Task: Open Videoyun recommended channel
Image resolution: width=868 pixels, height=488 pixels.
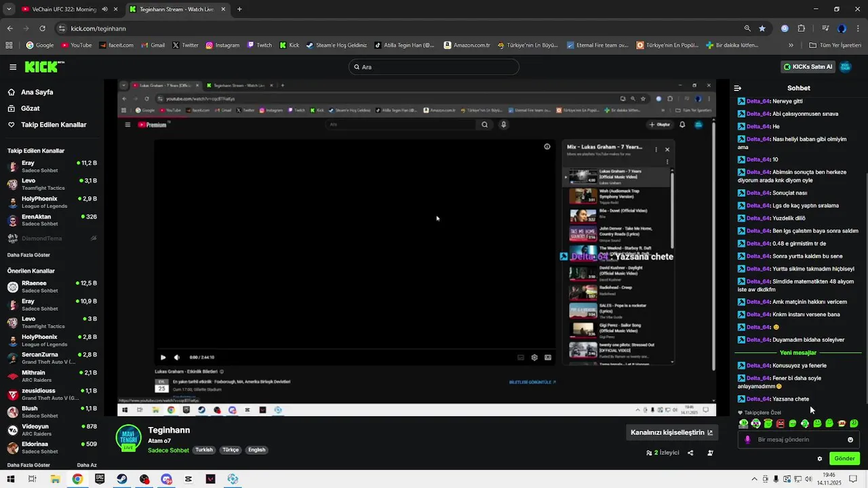Action: [52, 430]
